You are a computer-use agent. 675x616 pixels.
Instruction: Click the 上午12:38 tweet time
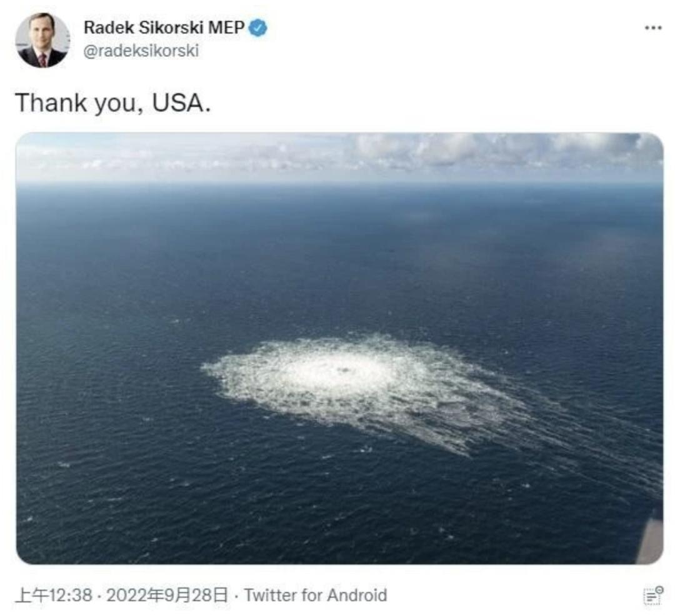coord(54,596)
